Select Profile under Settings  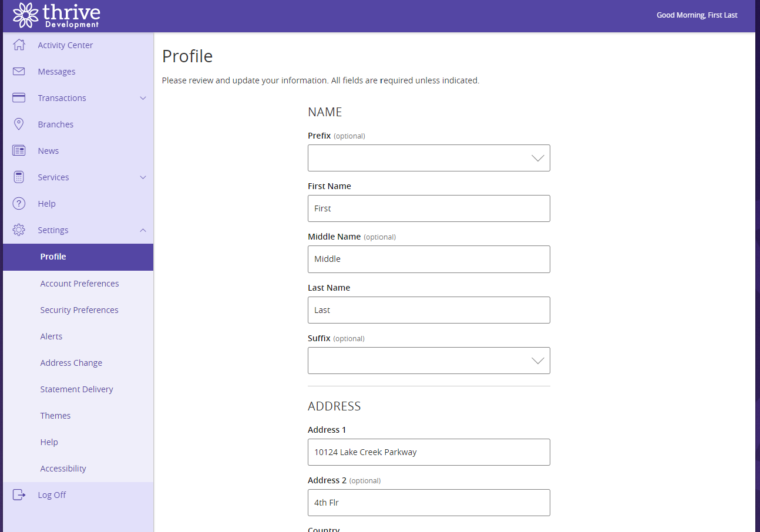tap(78, 257)
